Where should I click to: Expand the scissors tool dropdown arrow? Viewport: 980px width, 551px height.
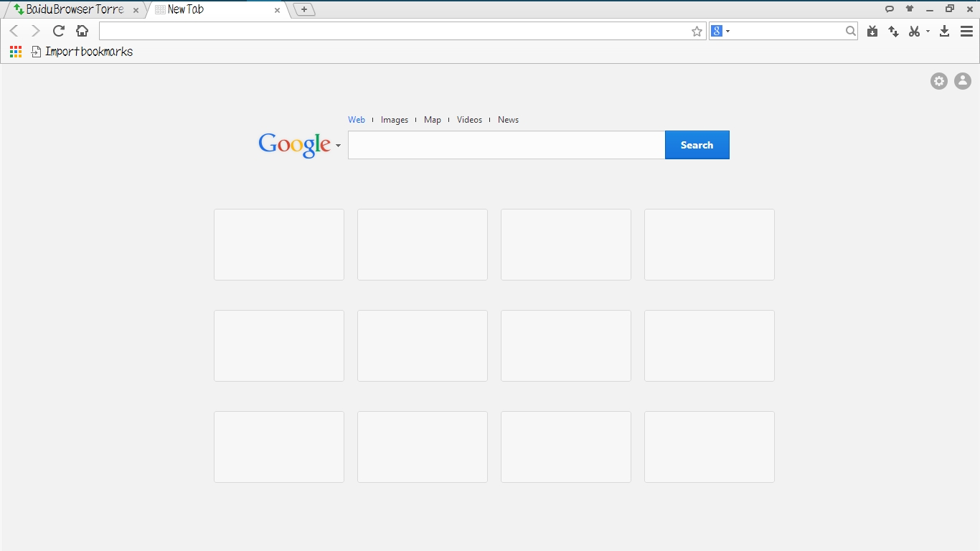tap(928, 31)
